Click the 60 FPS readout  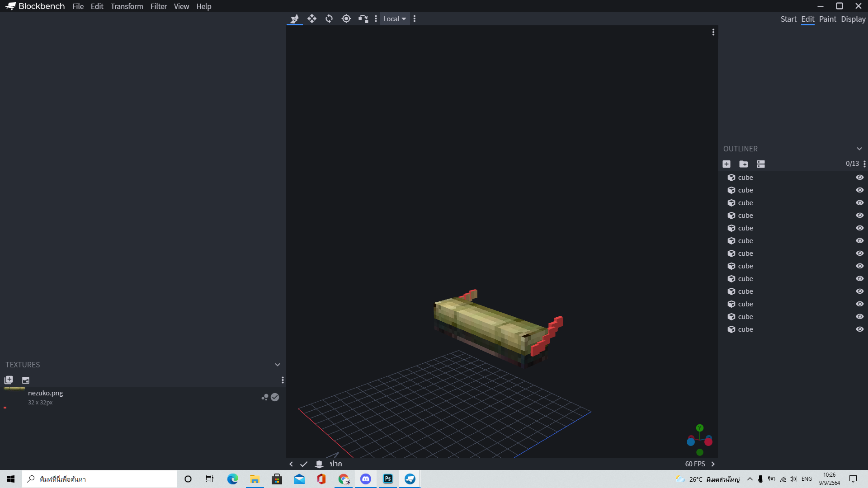coord(695,464)
